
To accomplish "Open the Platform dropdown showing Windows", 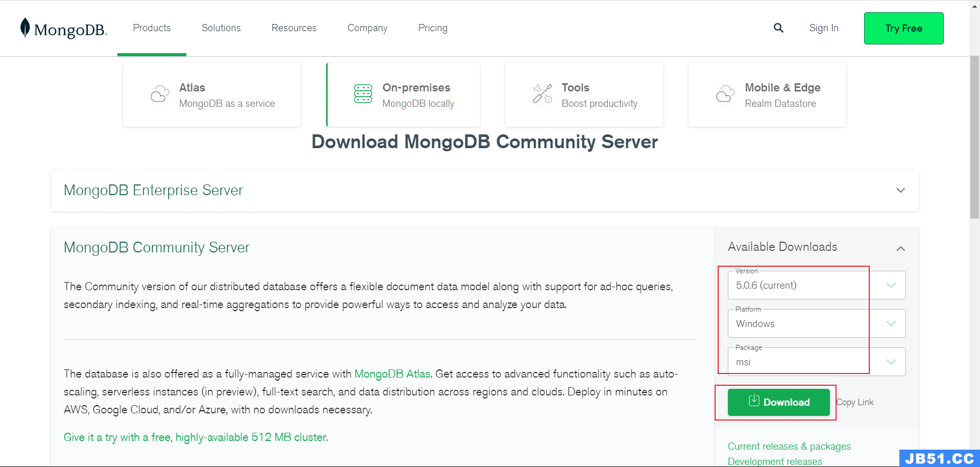I will [x=817, y=323].
